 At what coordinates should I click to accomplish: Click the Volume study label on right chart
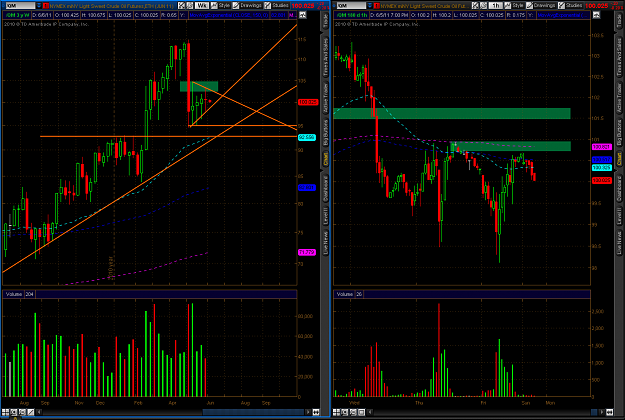tap(344, 294)
